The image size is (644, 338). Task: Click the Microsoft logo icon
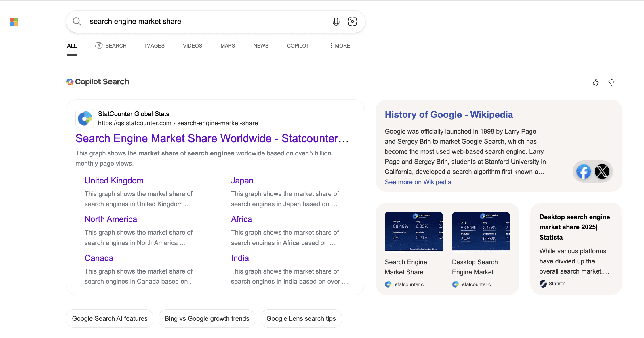(x=14, y=22)
